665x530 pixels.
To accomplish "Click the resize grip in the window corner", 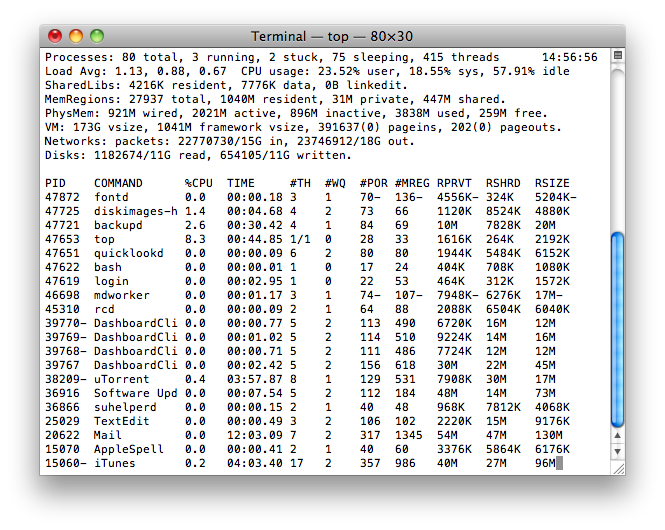I will (x=618, y=468).
